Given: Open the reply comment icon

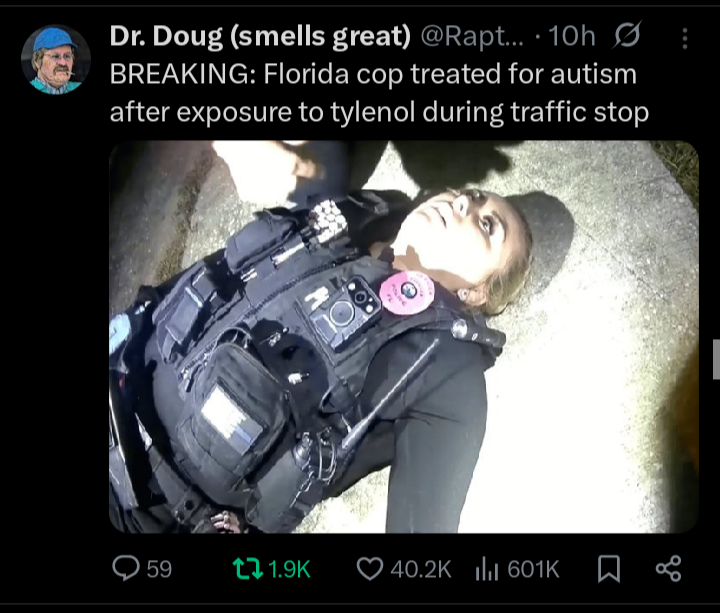Looking at the screenshot, I should click(x=126, y=568).
